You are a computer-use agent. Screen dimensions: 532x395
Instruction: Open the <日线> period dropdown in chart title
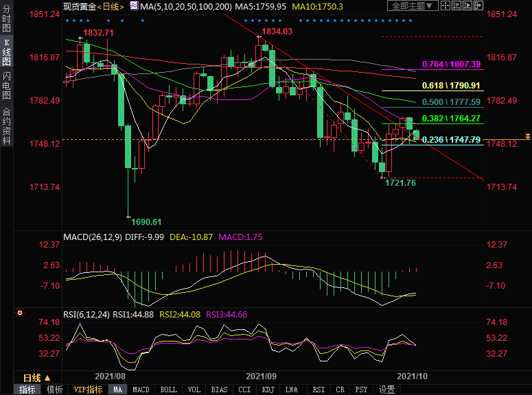click(x=110, y=6)
